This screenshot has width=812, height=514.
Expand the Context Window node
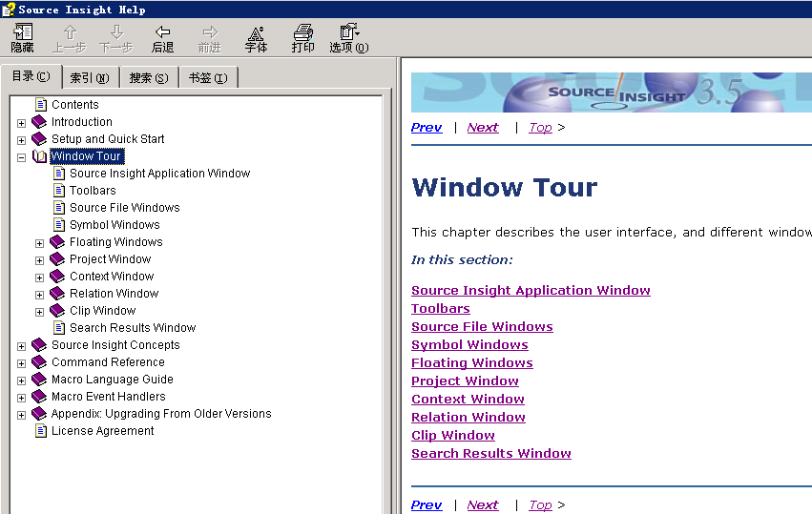pyautogui.click(x=39, y=278)
